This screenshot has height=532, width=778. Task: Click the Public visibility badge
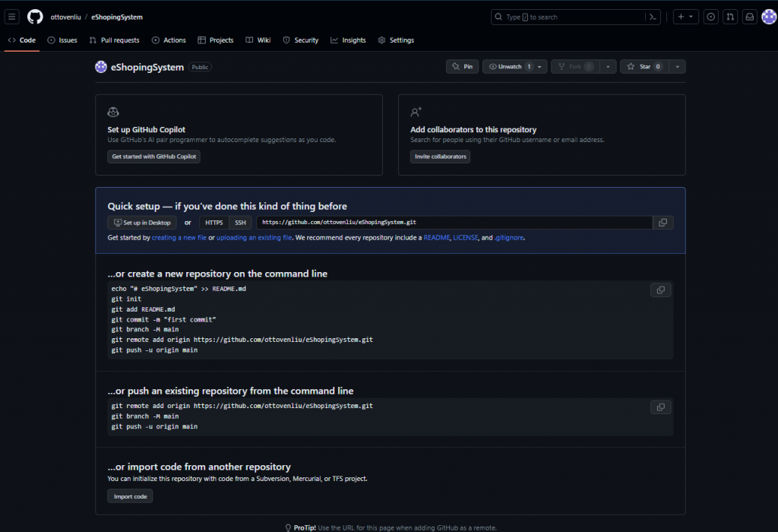click(x=200, y=67)
